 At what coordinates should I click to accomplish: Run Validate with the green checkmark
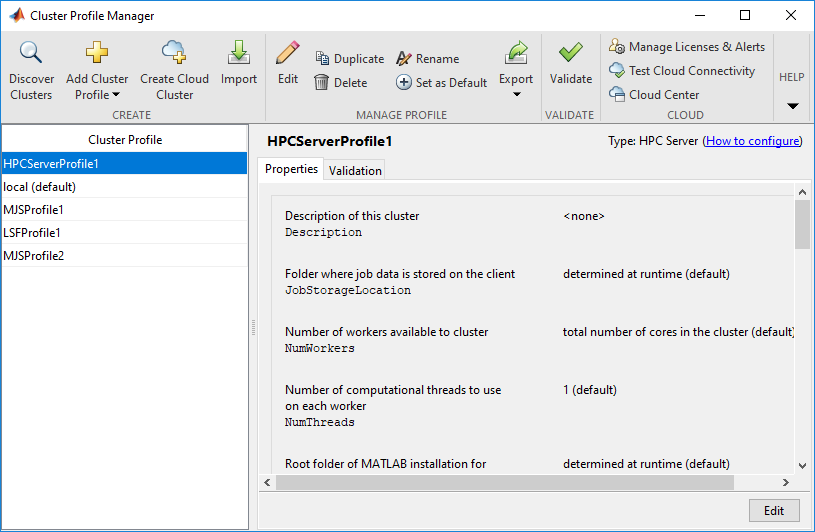pyautogui.click(x=571, y=53)
